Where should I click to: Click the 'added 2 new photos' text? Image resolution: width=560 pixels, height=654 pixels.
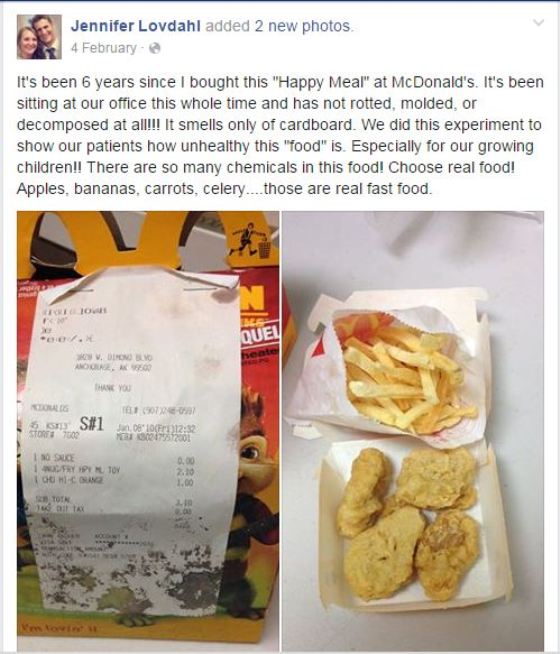coord(279,26)
